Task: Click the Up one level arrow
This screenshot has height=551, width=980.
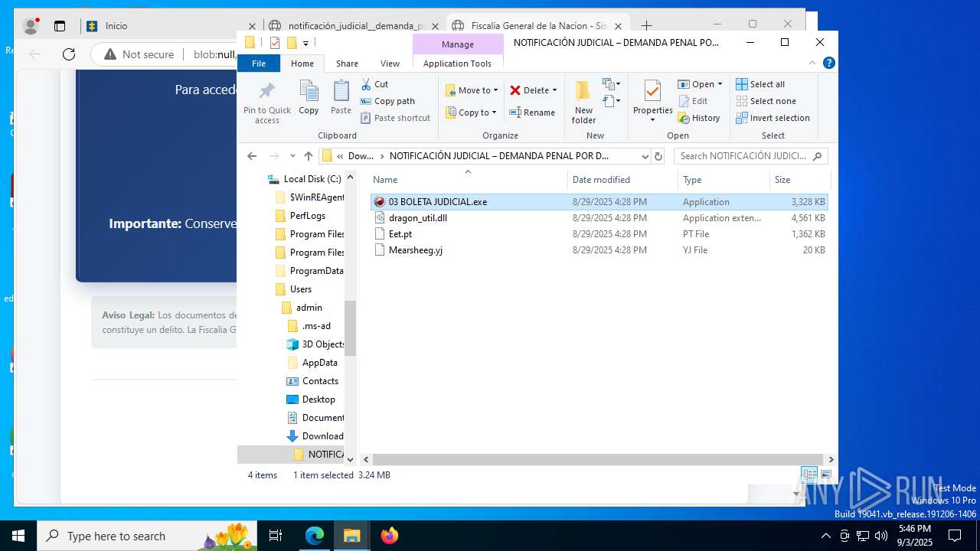Action: (x=308, y=155)
